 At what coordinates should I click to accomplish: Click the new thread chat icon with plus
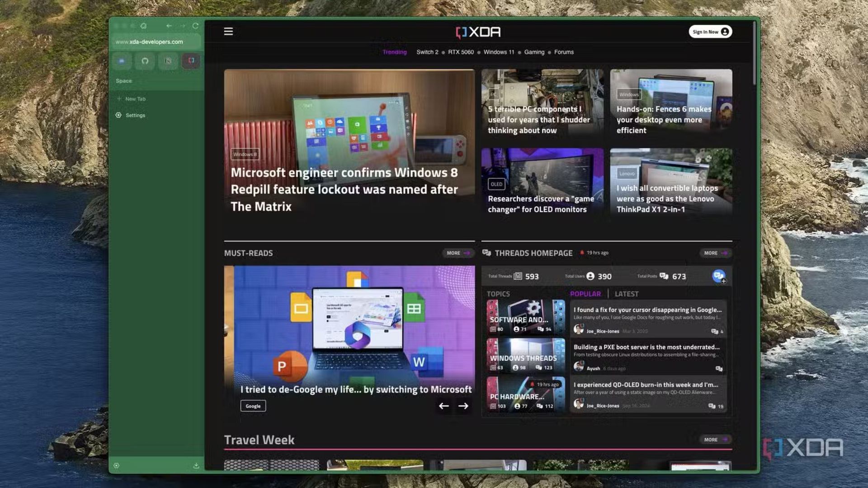[719, 276]
